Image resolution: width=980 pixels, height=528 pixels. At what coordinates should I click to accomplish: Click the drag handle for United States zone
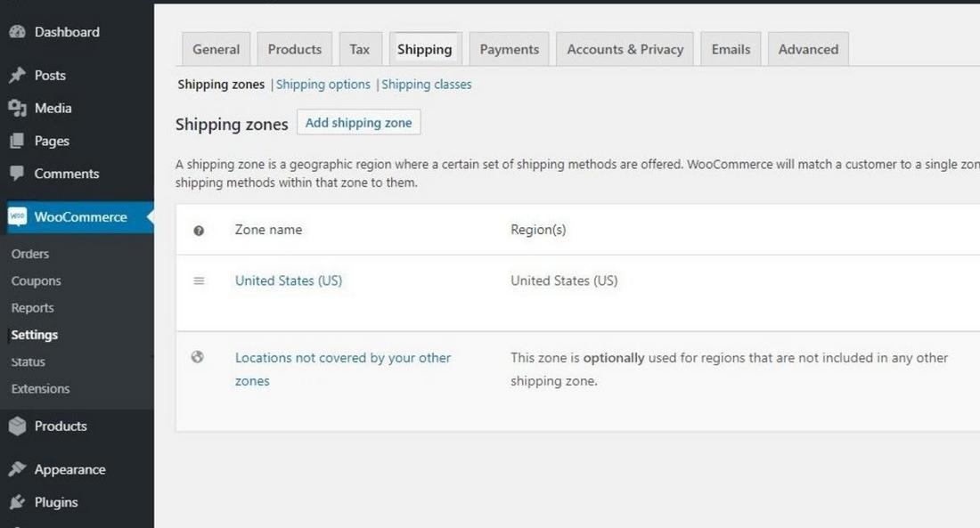pyautogui.click(x=199, y=280)
